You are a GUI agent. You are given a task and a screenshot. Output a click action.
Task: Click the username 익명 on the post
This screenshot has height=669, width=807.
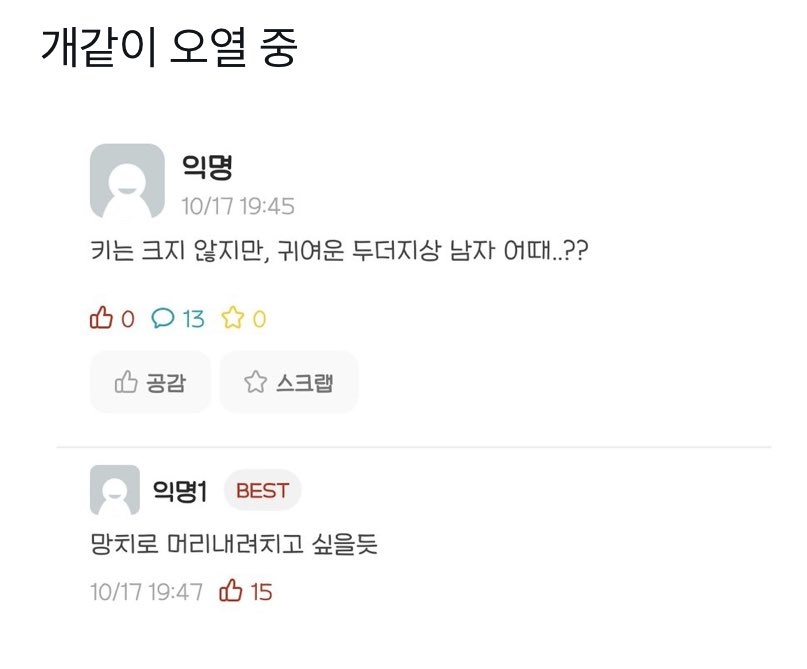point(205,169)
